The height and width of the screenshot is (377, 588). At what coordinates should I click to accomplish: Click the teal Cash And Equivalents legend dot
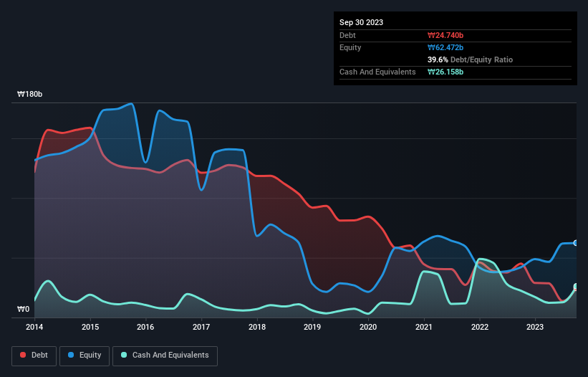pyautogui.click(x=124, y=355)
